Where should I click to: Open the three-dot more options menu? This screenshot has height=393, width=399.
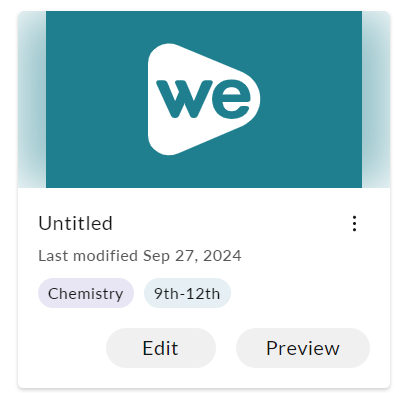[x=354, y=223]
